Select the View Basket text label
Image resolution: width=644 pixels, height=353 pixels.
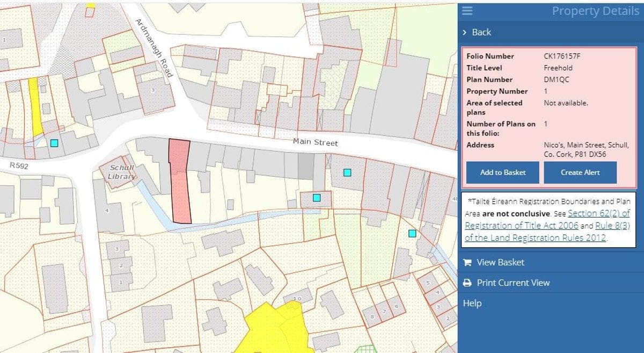point(500,263)
